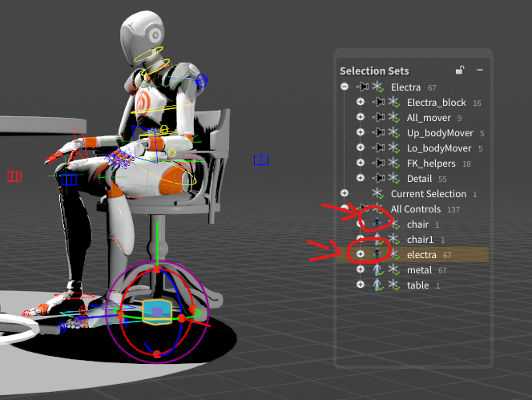
Task: Select the Electra selection set label
Action: tap(405, 87)
